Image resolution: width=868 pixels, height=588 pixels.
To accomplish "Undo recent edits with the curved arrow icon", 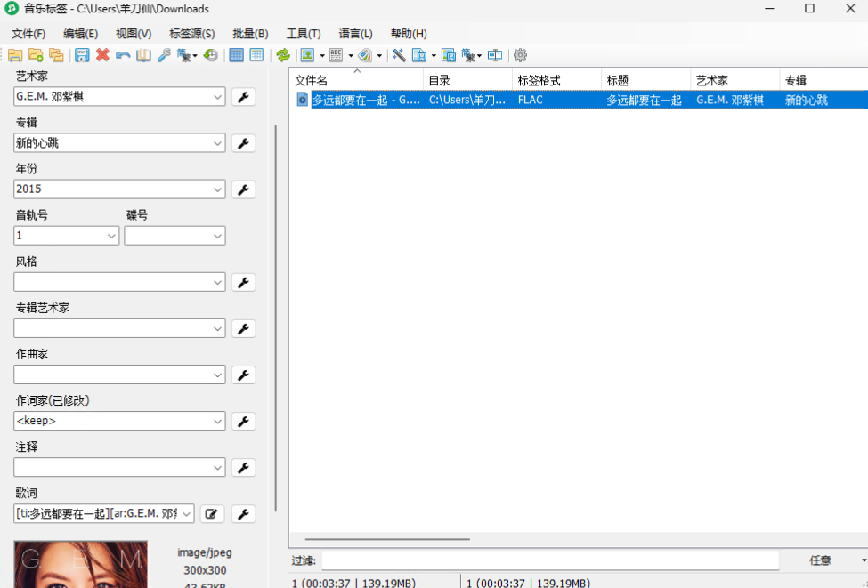I will click(122, 54).
